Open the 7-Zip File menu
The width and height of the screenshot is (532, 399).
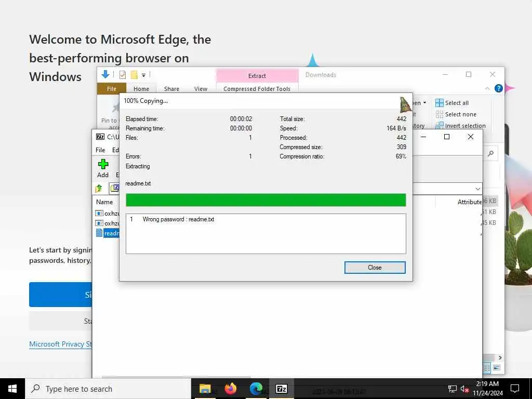coord(100,150)
